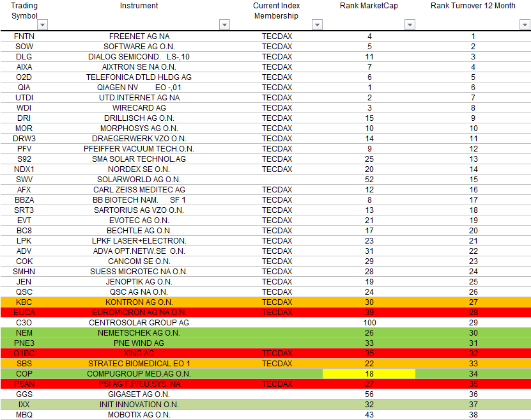Click MarketCap rank 100 in CENTROSOLAR row
The image size is (531, 420).
[369, 322]
